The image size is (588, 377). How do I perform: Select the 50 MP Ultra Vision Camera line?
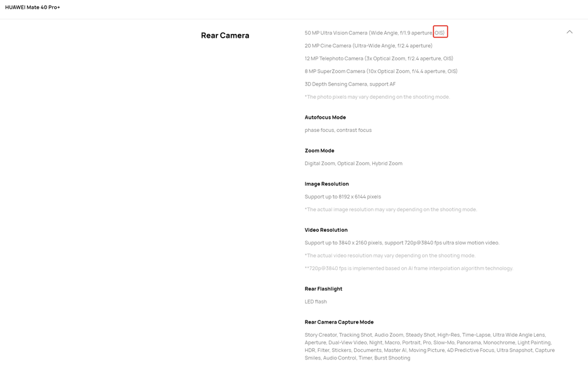coord(368,33)
